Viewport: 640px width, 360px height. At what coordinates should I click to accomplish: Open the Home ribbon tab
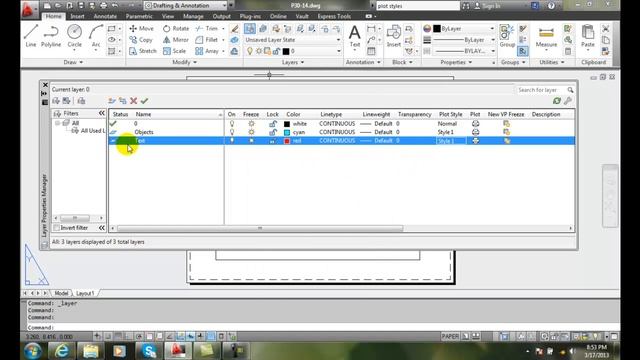tap(53, 16)
